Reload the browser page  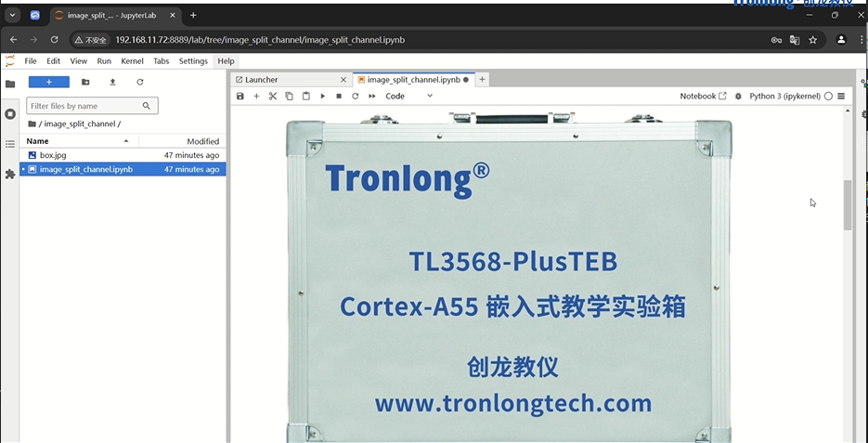click(x=54, y=40)
